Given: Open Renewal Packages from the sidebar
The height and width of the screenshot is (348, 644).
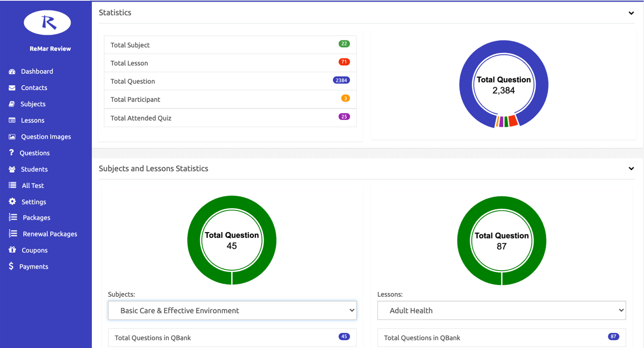Looking at the screenshot, I should [x=50, y=234].
